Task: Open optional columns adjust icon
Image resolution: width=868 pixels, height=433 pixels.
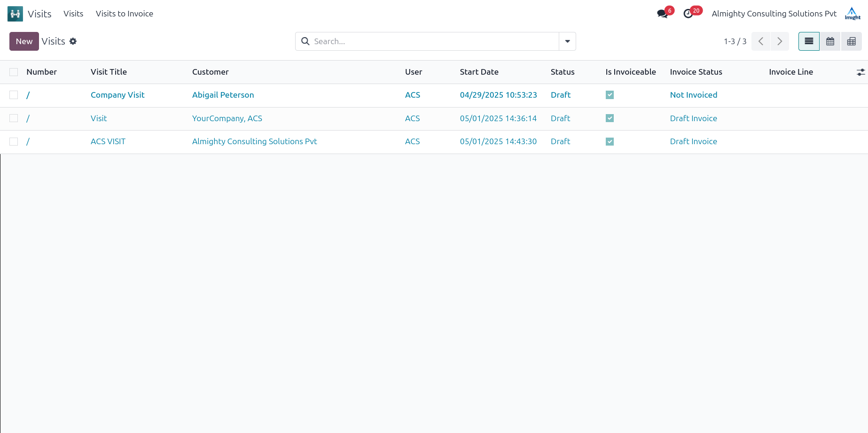Action: point(860,72)
